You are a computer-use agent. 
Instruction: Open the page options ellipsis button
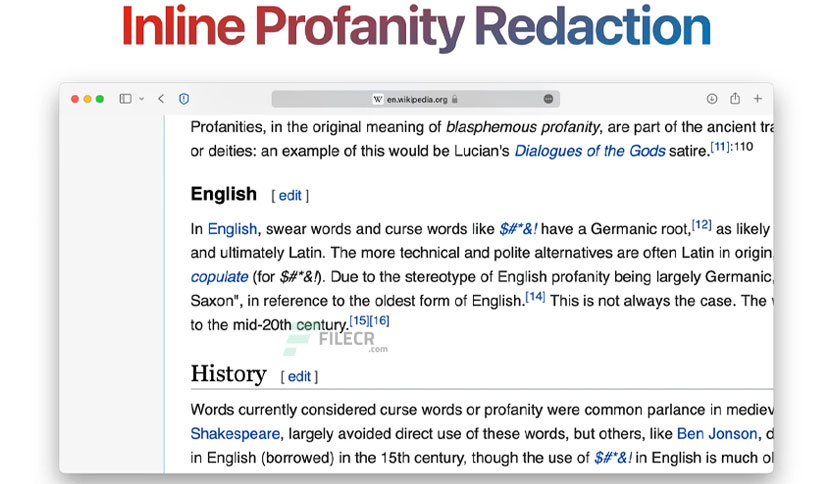[x=548, y=99]
